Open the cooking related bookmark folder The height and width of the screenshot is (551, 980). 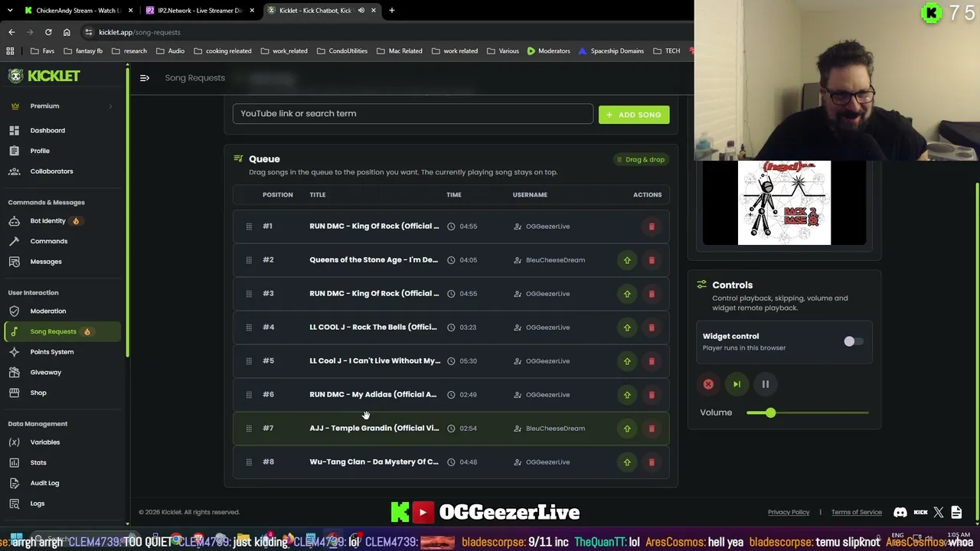pos(223,51)
